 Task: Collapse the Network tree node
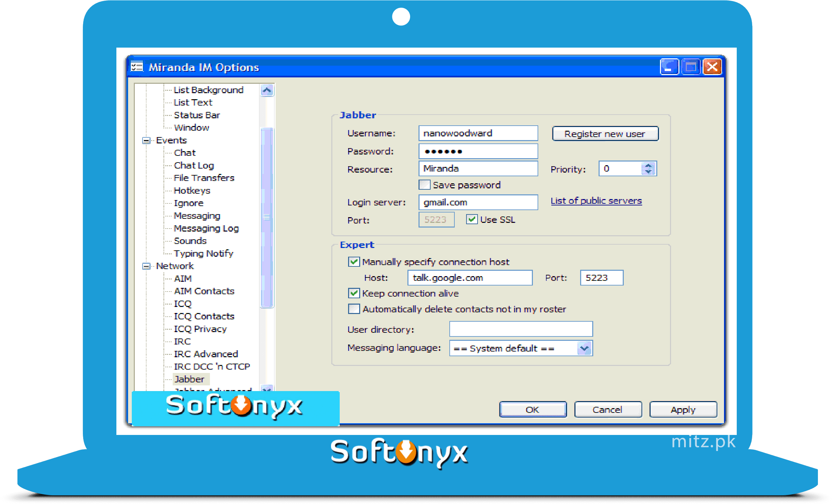[146, 266]
